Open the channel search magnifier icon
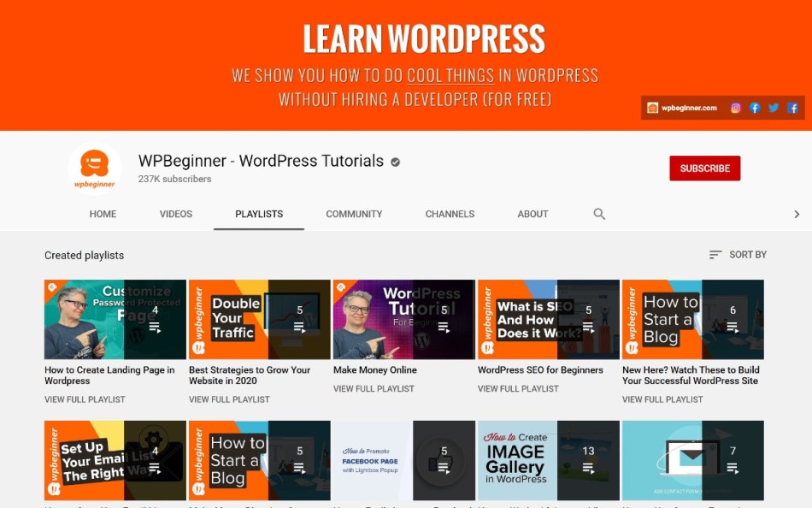 tap(599, 214)
